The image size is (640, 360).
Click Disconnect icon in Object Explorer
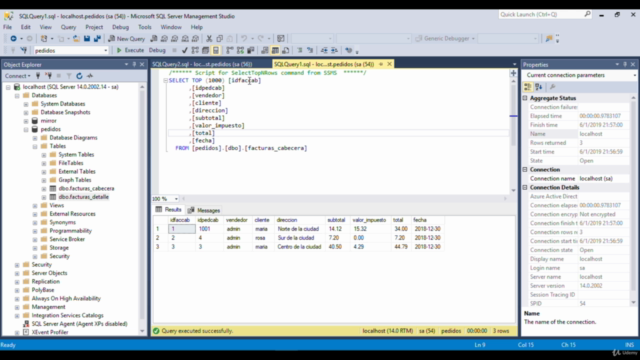(x=49, y=76)
